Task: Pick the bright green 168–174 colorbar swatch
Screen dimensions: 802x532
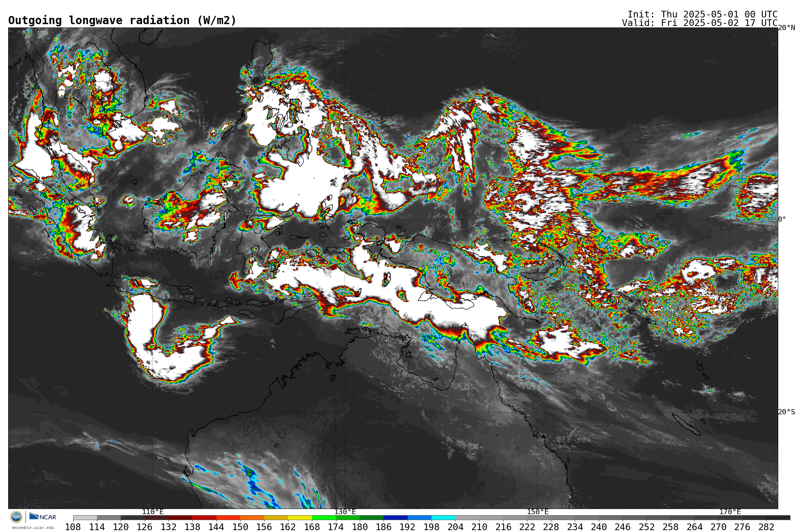Action: [324, 518]
